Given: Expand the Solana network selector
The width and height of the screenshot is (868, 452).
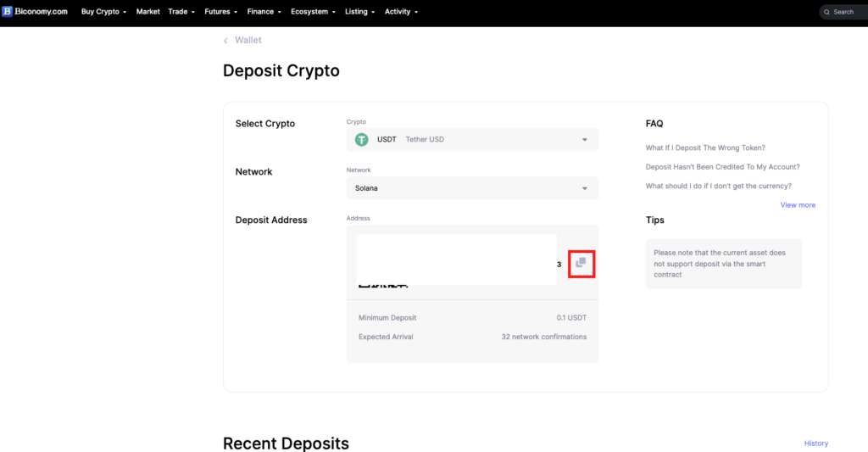Looking at the screenshot, I should click(x=472, y=188).
